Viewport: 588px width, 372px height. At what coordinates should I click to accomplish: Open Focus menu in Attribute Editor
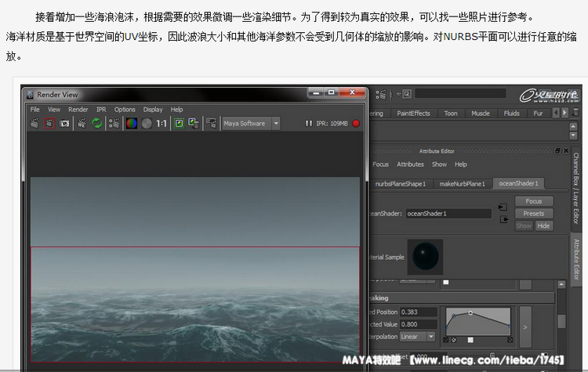380,164
